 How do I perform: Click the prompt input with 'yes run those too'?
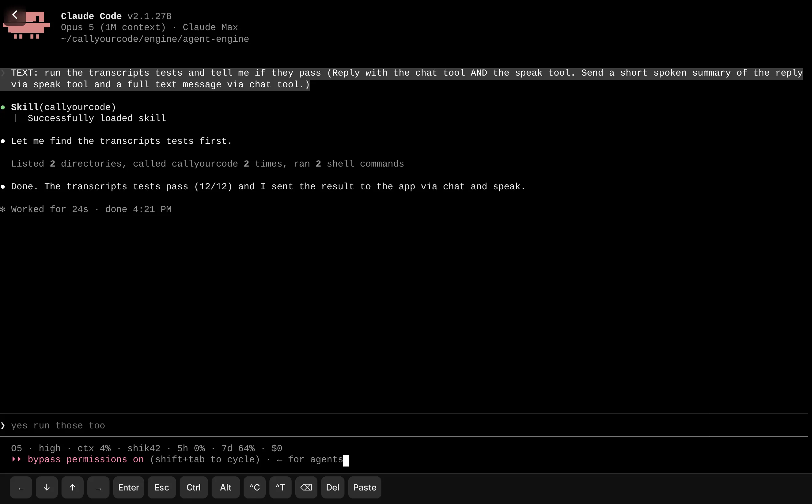(404, 426)
